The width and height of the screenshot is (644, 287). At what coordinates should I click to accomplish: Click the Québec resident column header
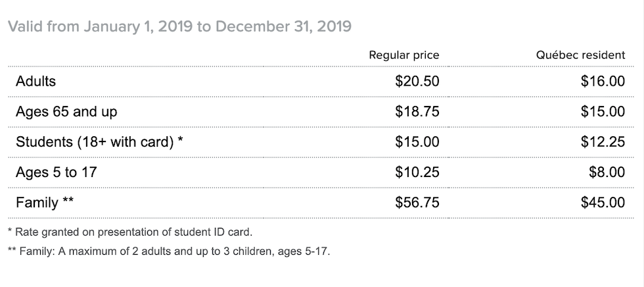click(x=581, y=55)
